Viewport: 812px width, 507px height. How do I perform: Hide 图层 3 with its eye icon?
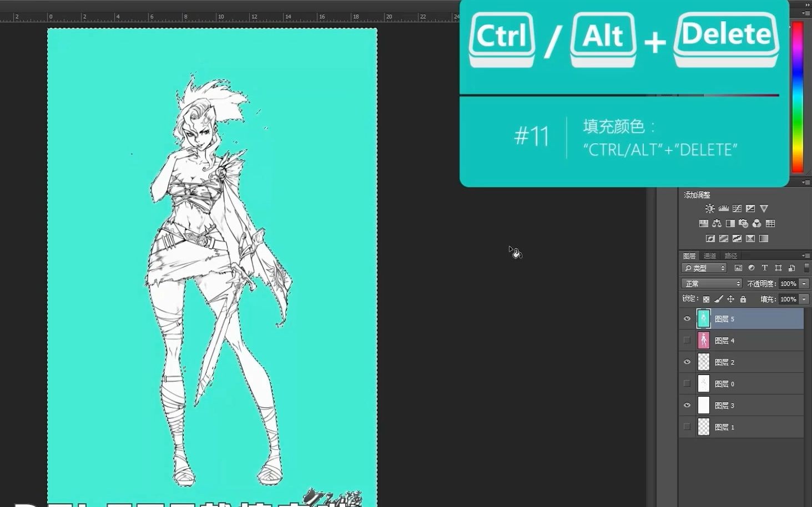point(687,405)
